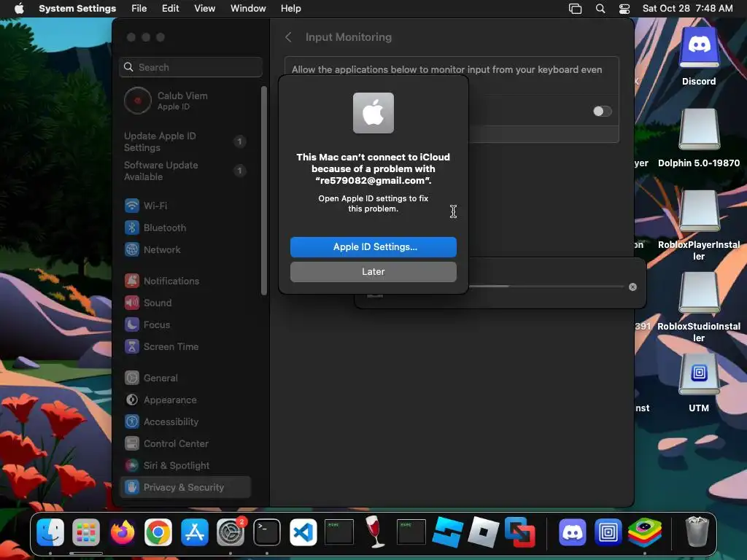Dismiss the iCloud dialog with Later
Image resolution: width=747 pixels, height=560 pixels.
coord(373,271)
